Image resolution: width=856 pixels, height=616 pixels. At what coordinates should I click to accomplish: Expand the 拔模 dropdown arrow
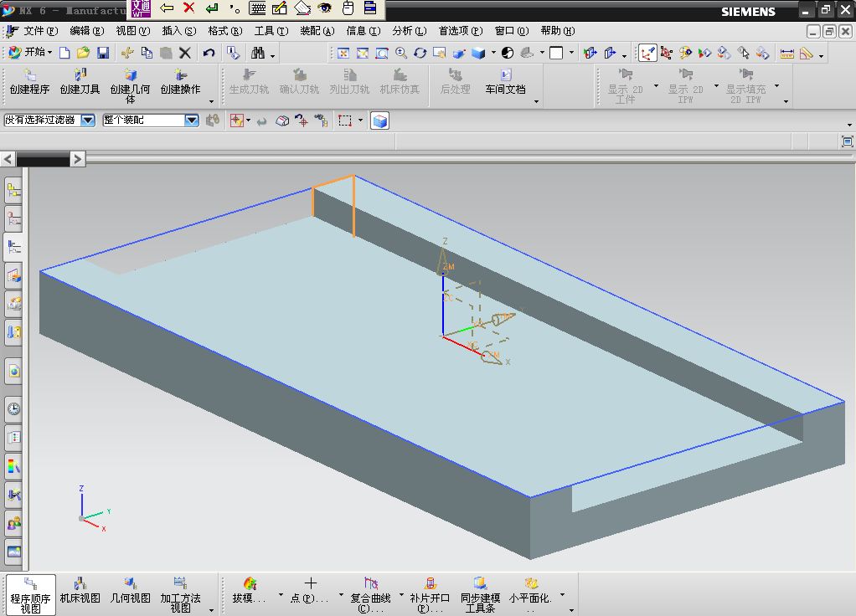click(x=281, y=595)
